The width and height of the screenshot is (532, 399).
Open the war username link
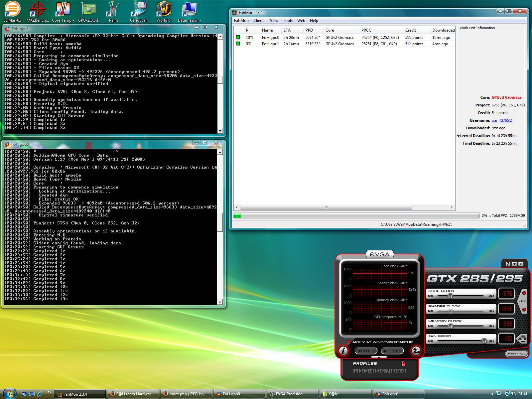tap(494, 120)
